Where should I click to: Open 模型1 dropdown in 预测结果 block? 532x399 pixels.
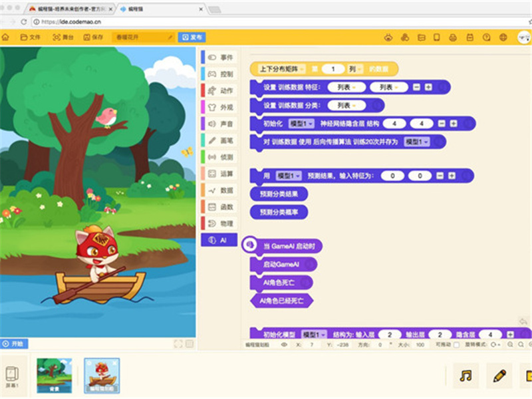point(289,176)
